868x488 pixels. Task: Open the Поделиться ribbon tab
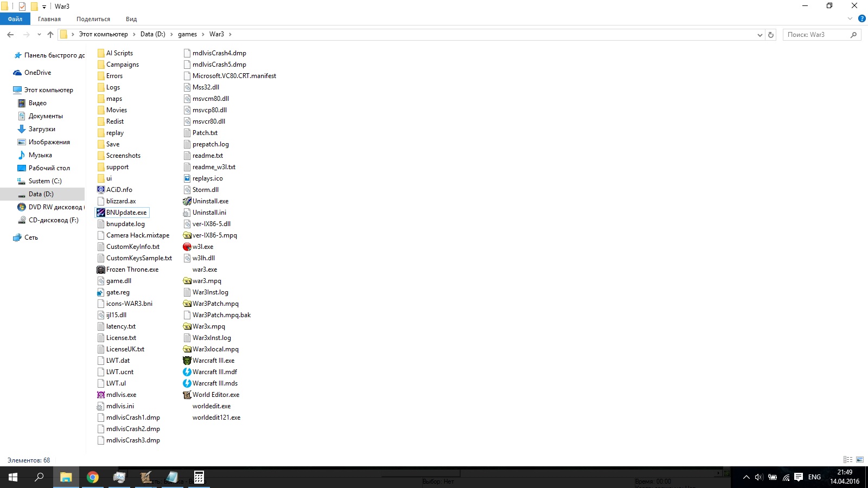(x=93, y=19)
